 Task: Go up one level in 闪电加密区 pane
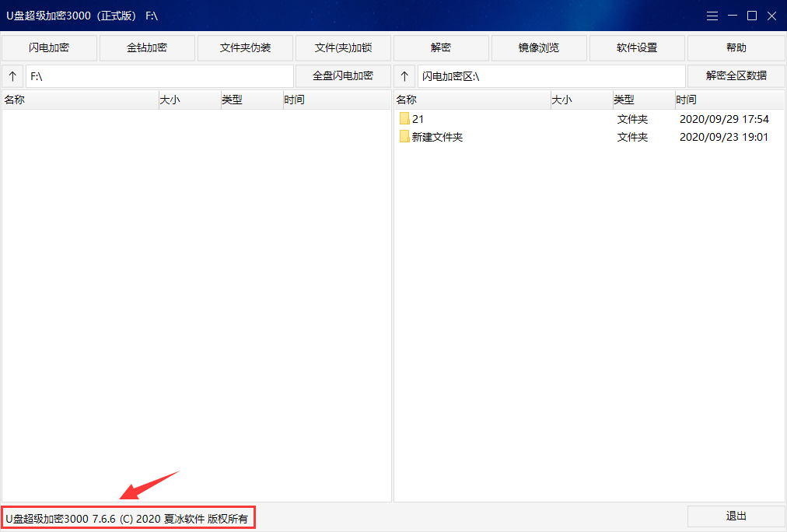[x=404, y=76]
